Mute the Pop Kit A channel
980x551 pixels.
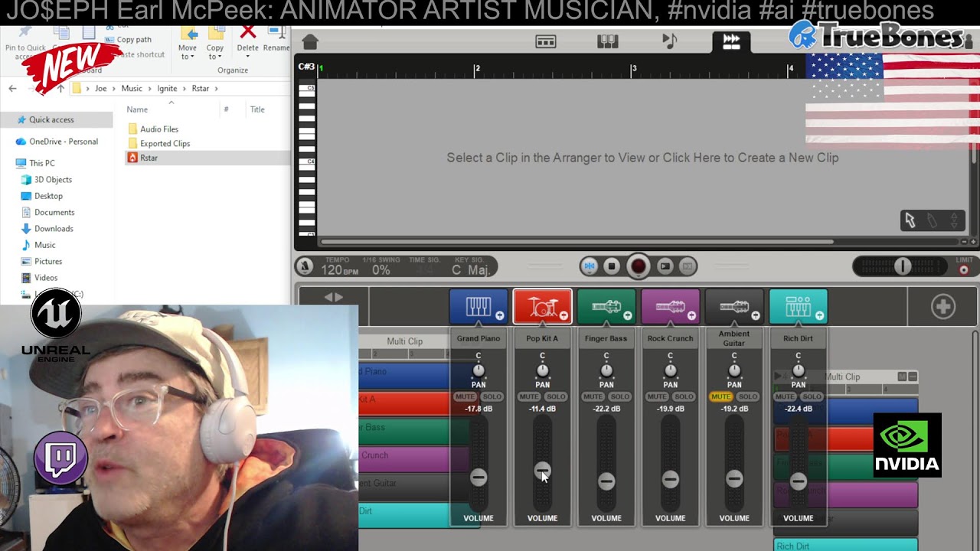tap(529, 396)
